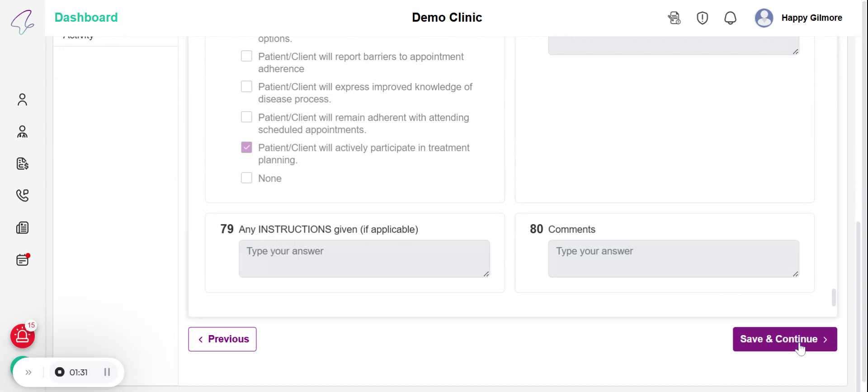
Task: Go to the Dashboard tab
Action: coord(86,18)
